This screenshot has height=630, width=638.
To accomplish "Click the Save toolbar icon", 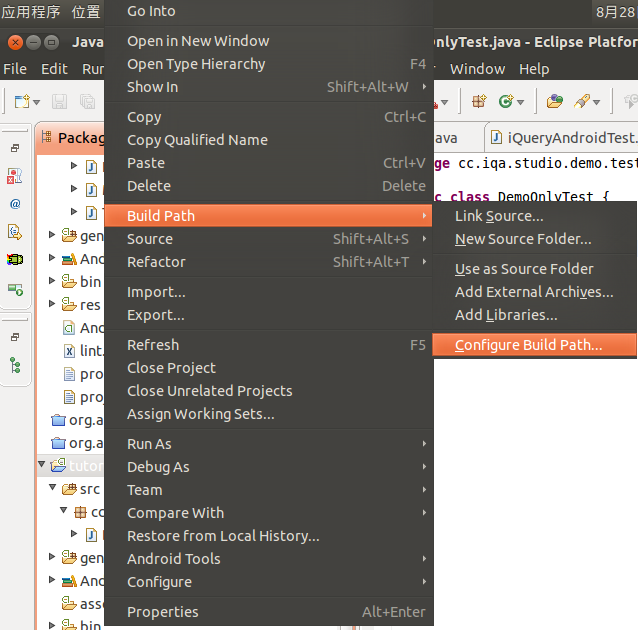I will tap(59, 101).
